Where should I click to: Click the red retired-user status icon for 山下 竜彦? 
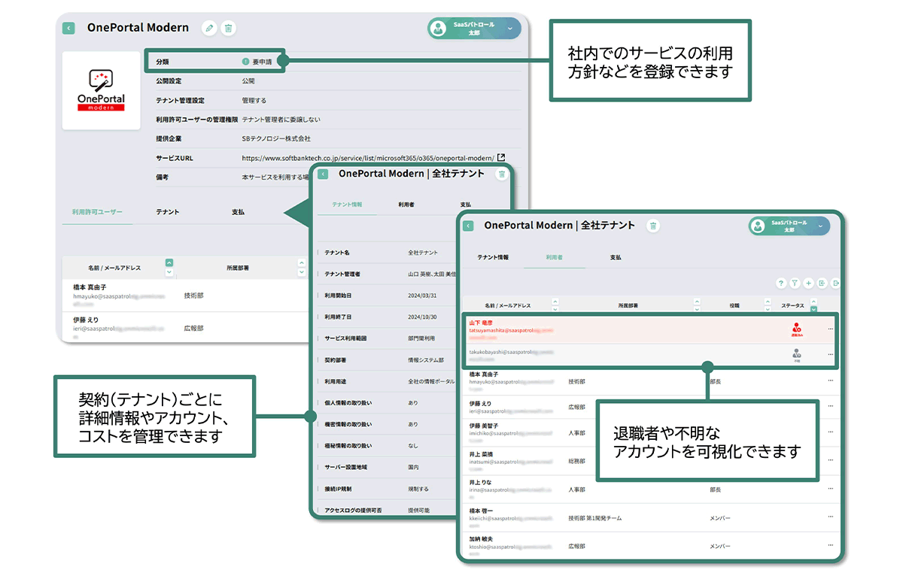[x=797, y=329]
